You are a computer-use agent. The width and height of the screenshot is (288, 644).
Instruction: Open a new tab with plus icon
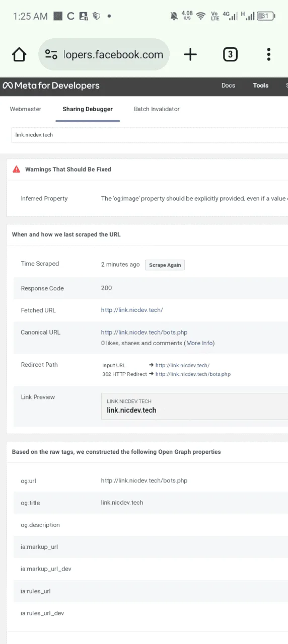[190, 54]
